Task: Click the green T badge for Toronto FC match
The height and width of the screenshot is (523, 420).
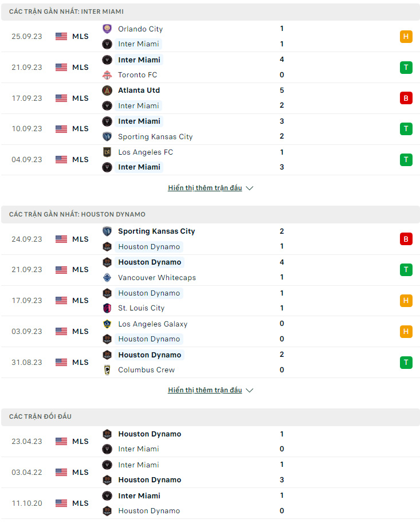Action: 406,68
